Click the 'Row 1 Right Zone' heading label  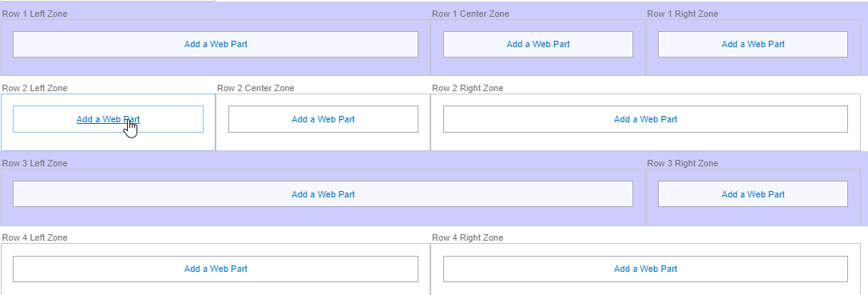[x=683, y=14]
